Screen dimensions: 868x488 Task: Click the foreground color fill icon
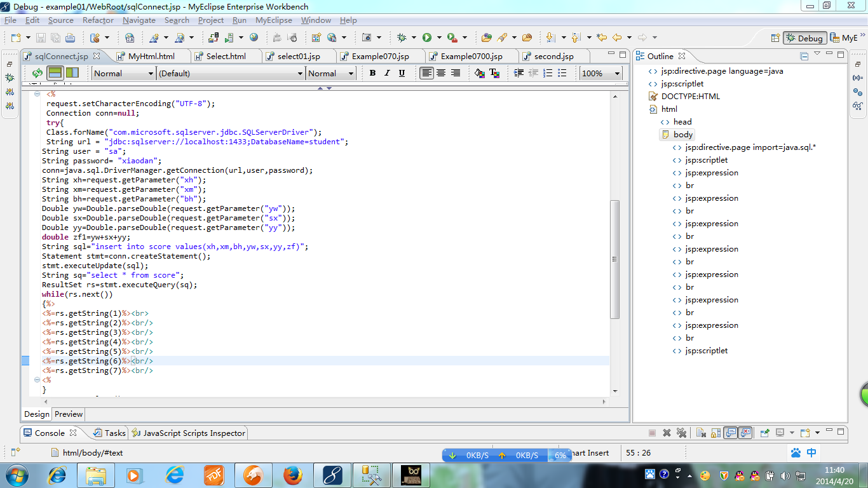point(480,73)
